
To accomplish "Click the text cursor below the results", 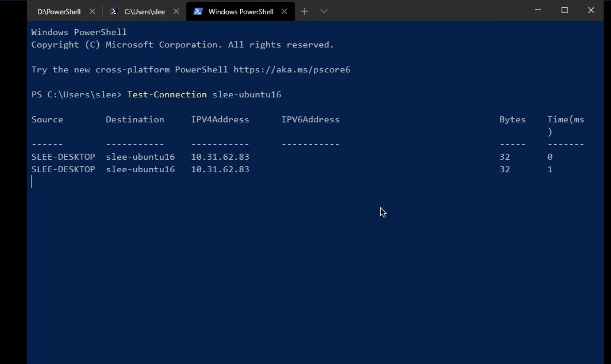I will [x=32, y=182].
